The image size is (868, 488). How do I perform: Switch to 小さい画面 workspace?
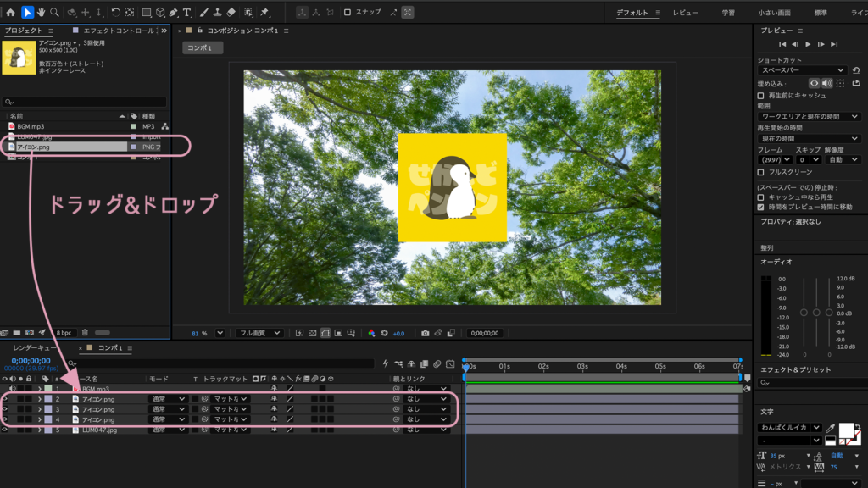click(x=775, y=13)
